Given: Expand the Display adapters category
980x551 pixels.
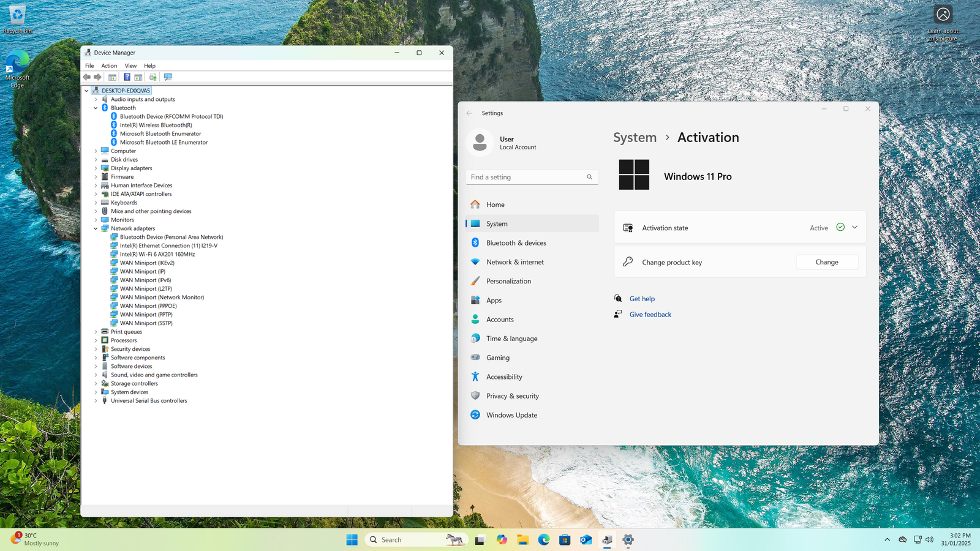Looking at the screenshot, I should [x=96, y=168].
